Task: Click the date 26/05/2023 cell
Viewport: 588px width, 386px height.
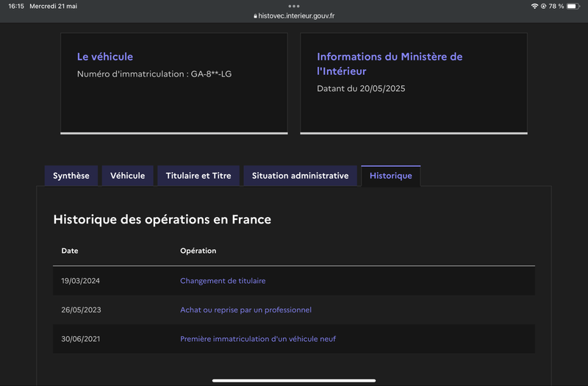Action: tap(81, 310)
